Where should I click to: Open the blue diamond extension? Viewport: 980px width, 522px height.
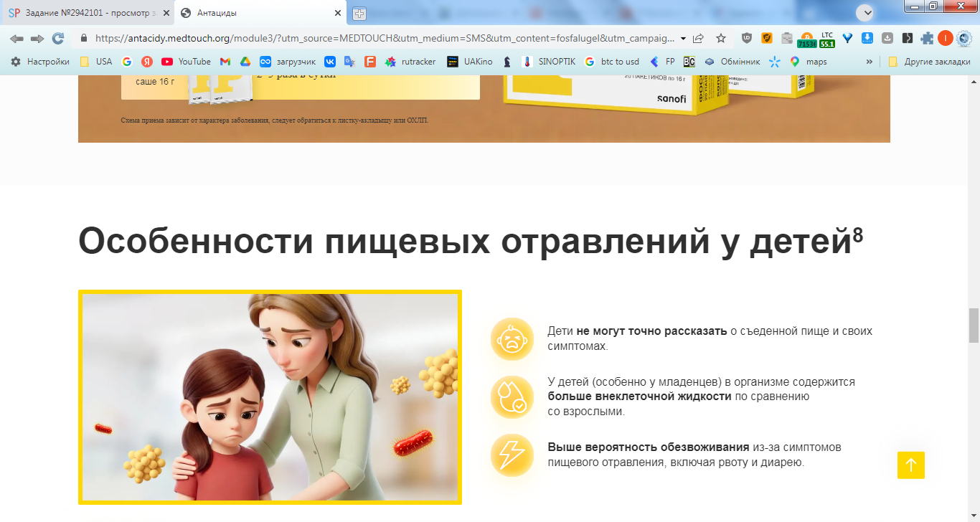click(x=847, y=39)
